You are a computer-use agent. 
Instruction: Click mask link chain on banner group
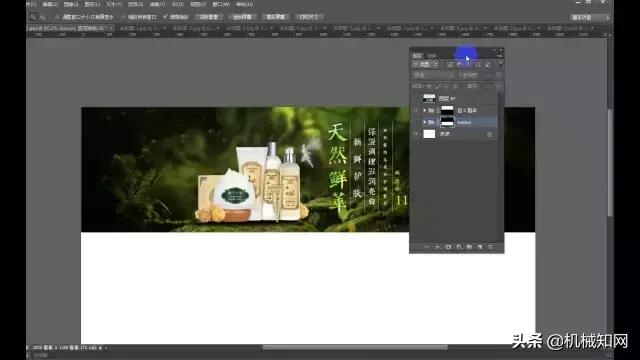pos(438,122)
